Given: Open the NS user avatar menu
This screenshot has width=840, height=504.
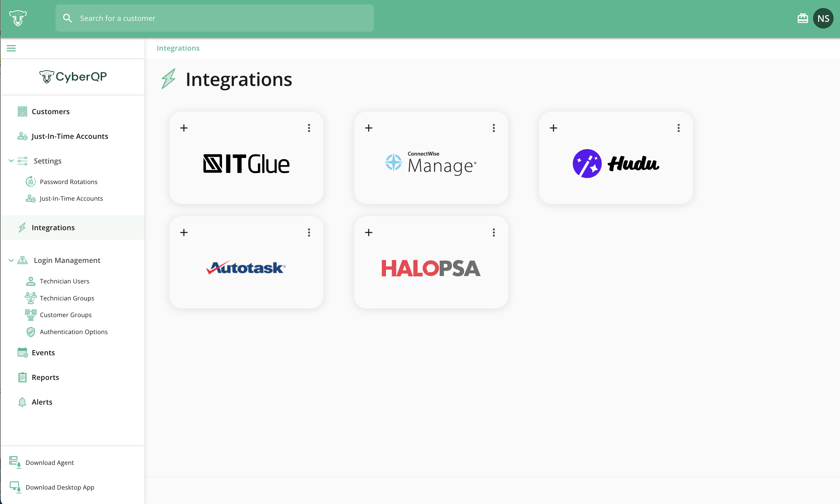Looking at the screenshot, I should (823, 18).
